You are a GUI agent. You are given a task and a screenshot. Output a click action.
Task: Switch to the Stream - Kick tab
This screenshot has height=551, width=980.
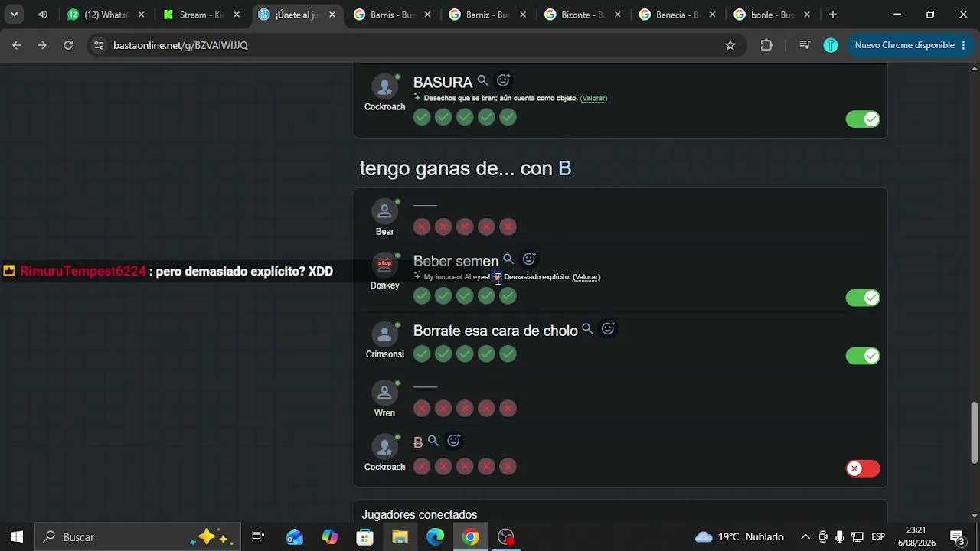point(201,15)
